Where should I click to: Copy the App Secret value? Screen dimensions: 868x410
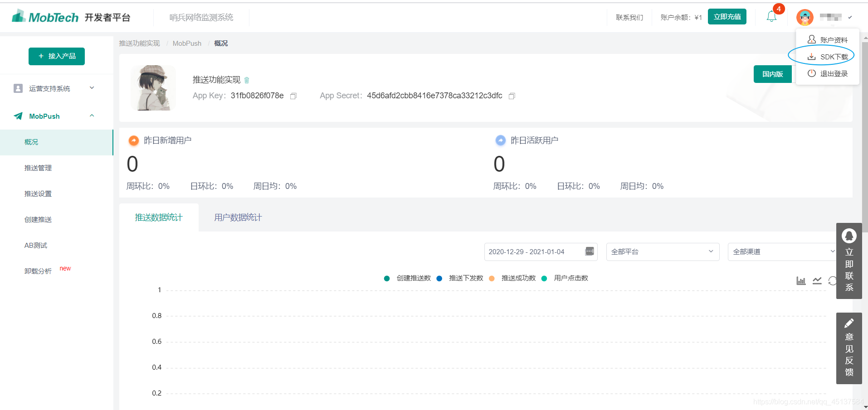pos(512,96)
